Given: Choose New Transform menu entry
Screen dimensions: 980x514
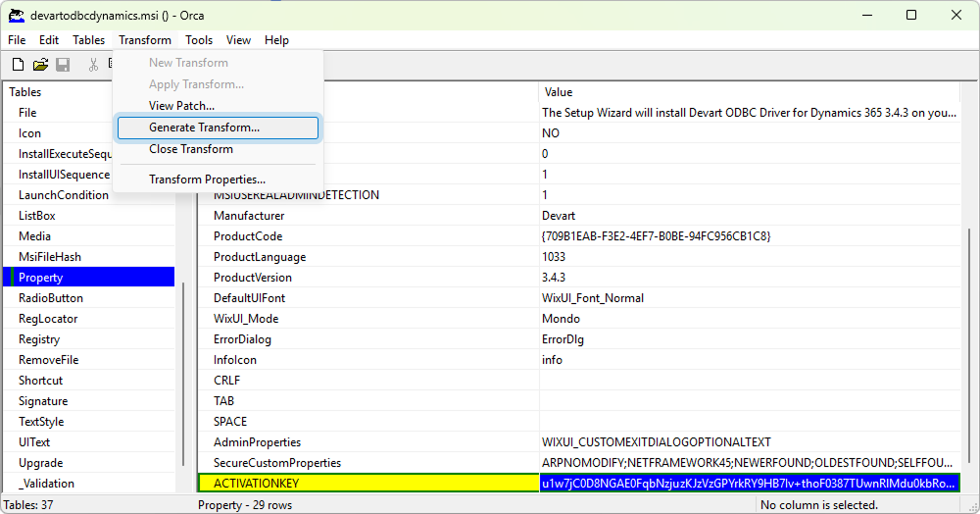Looking at the screenshot, I should tap(218, 63).
